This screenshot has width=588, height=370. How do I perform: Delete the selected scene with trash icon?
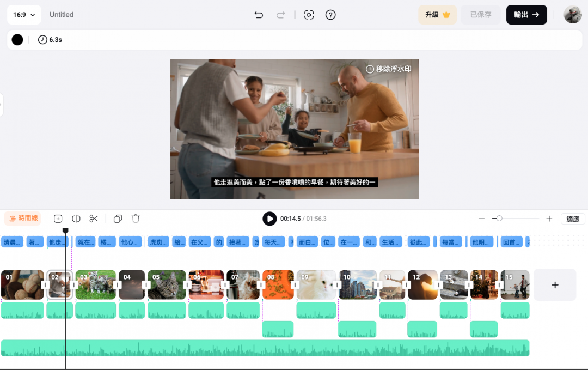136,219
